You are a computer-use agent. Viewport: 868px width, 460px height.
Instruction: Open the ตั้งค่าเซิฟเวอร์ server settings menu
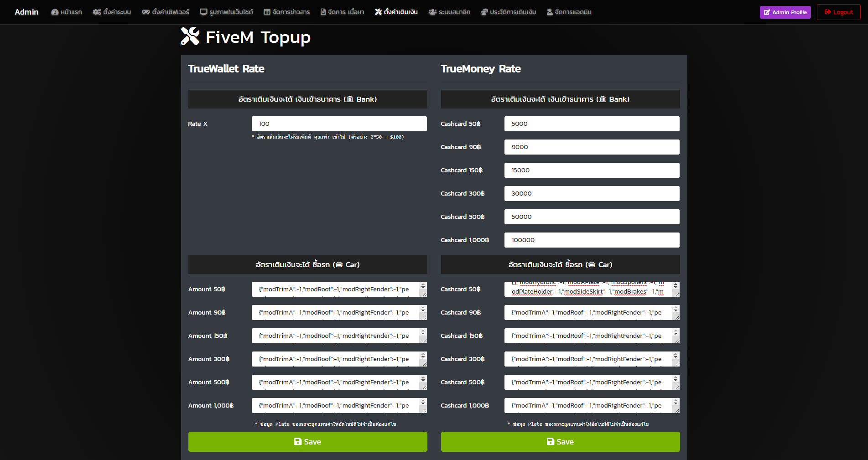coord(165,12)
